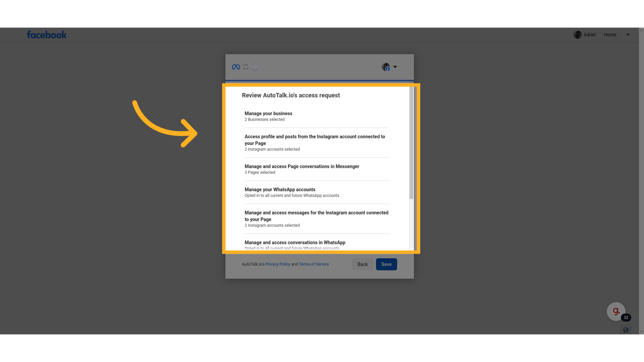
Task: Select Manage and access messages for Instagram
Action: point(317,219)
